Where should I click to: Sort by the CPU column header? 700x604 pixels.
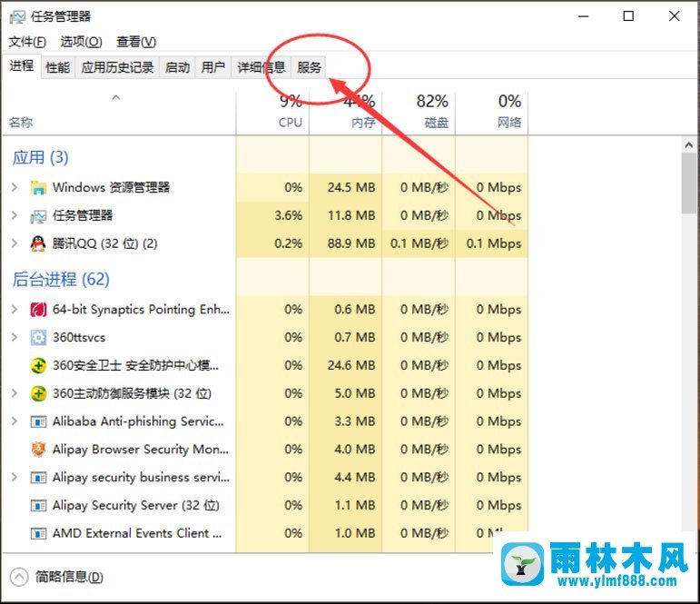(272, 114)
